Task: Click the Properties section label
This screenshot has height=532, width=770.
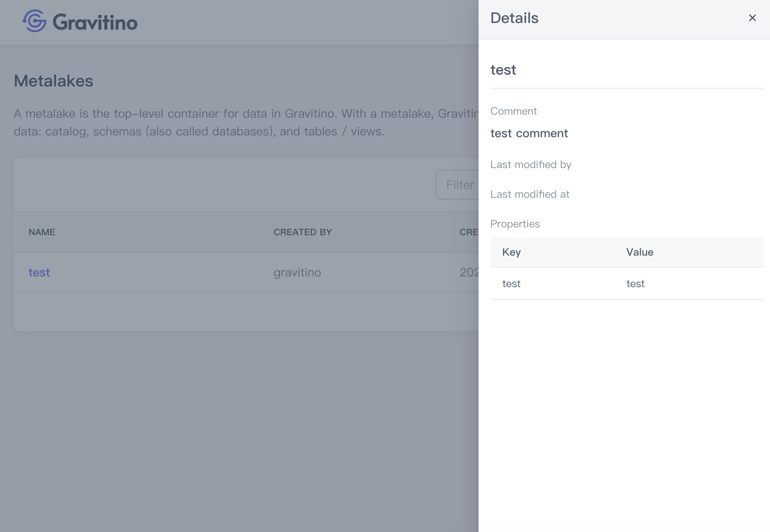Action: pyautogui.click(x=515, y=224)
